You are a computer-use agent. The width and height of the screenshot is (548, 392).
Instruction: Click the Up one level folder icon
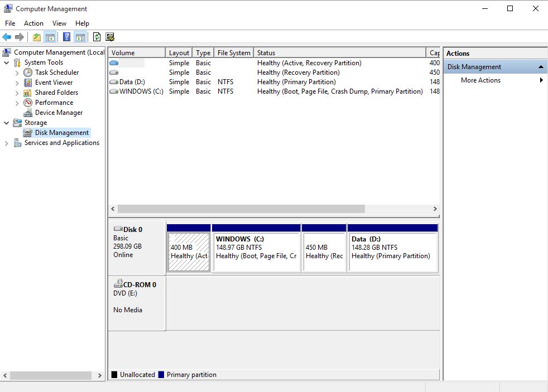click(37, 37)
